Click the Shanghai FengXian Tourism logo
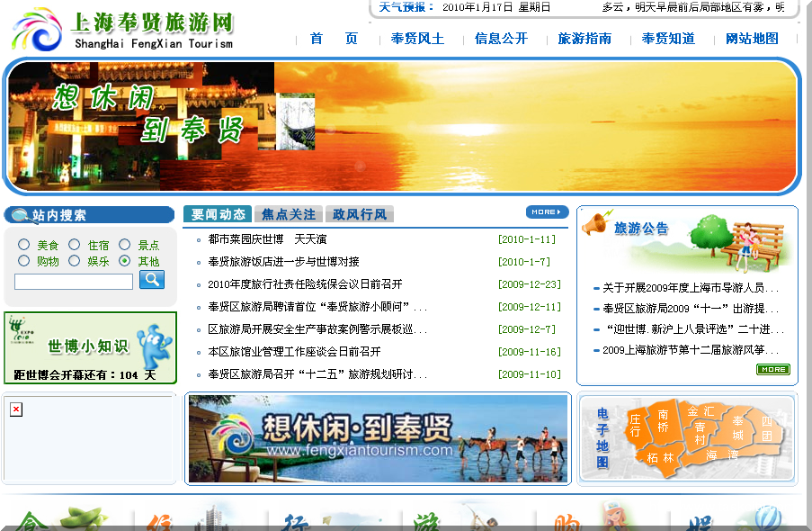Screen dimensions: 812x531 (x=123, y=29)
